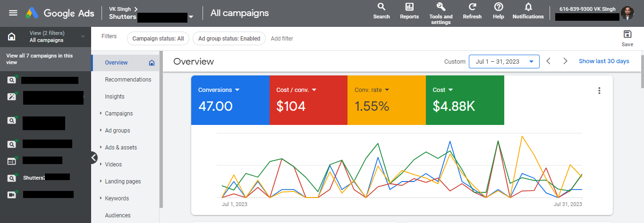Click the Add filter field
644x223 pixels.
282,39
